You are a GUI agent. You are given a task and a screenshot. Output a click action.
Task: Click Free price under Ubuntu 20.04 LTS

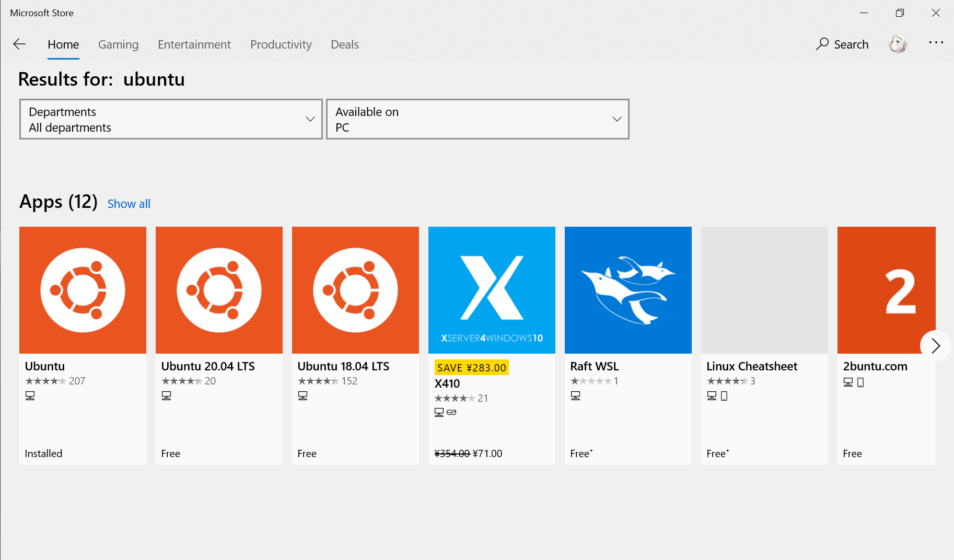point(171,453)
